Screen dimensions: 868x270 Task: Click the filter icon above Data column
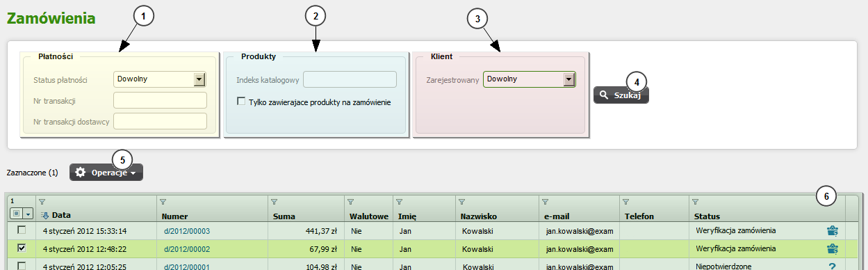coord(41,202)
